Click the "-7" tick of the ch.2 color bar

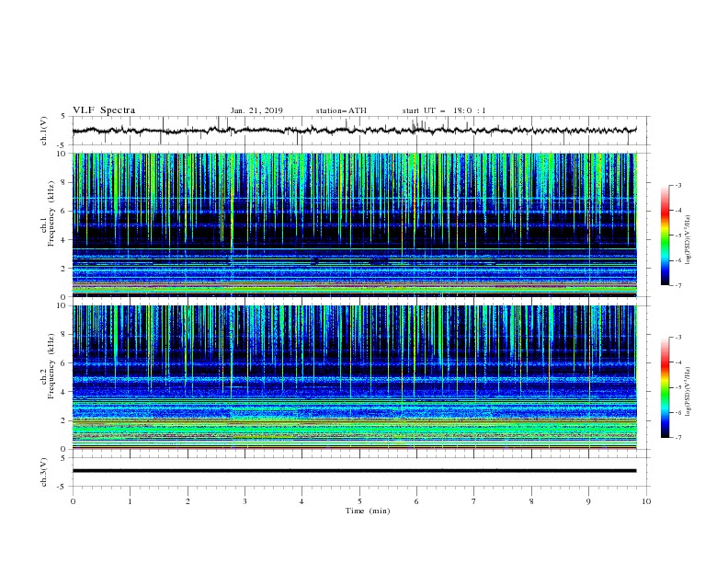click(x=678, y=438)
